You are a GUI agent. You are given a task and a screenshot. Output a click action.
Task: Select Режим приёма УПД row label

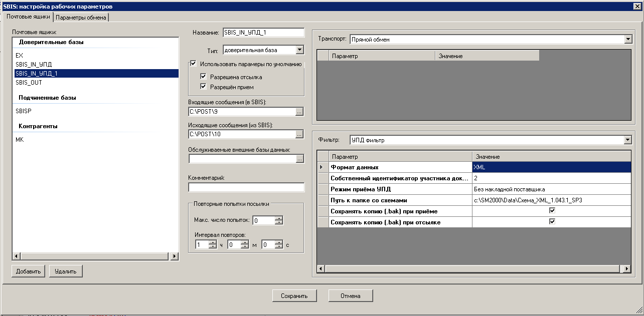[x=400, y=189]
